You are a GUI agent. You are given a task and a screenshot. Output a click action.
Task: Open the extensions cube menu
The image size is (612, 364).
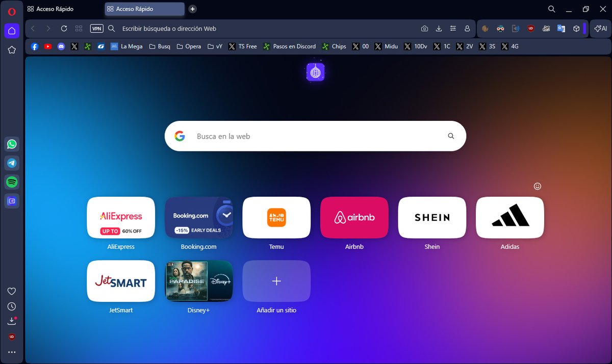click(576, 29)
